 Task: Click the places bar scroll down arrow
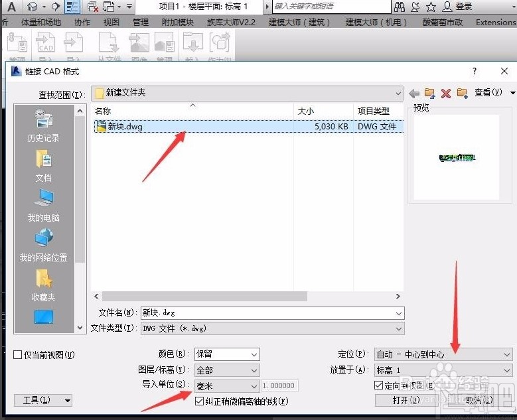point(80,328)
